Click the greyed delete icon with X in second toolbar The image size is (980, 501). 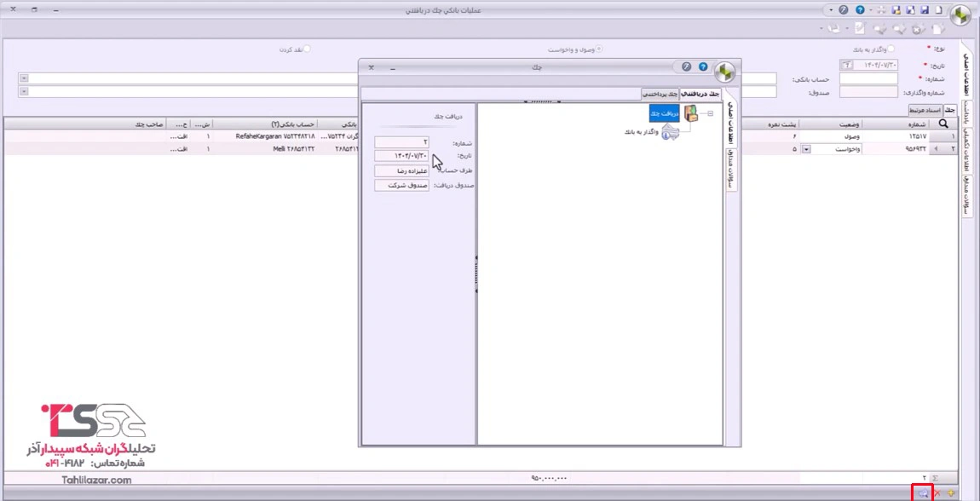coord(918,29)
